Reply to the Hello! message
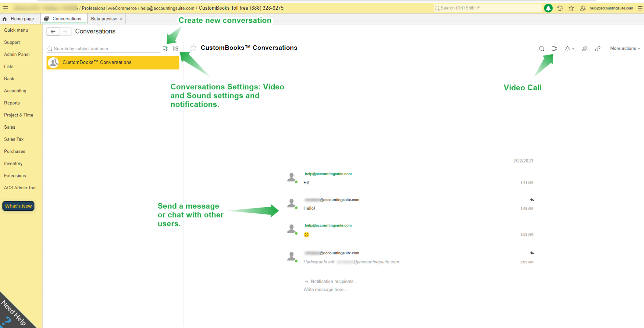 coord(532,200)
